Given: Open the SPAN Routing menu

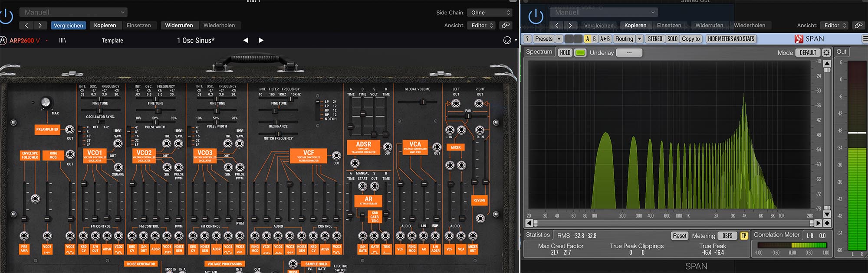Looking at the screenshot, I should tap(624, 39).
